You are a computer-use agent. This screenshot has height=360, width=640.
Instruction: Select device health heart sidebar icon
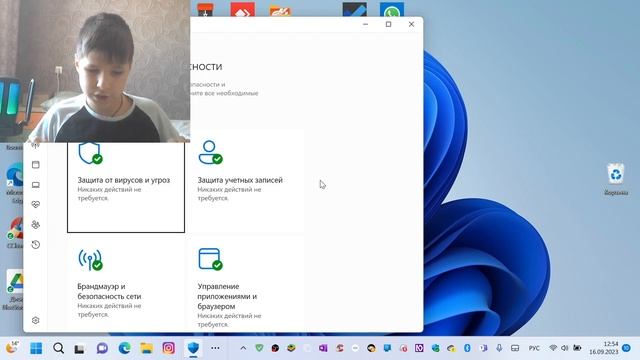[36, 204]
